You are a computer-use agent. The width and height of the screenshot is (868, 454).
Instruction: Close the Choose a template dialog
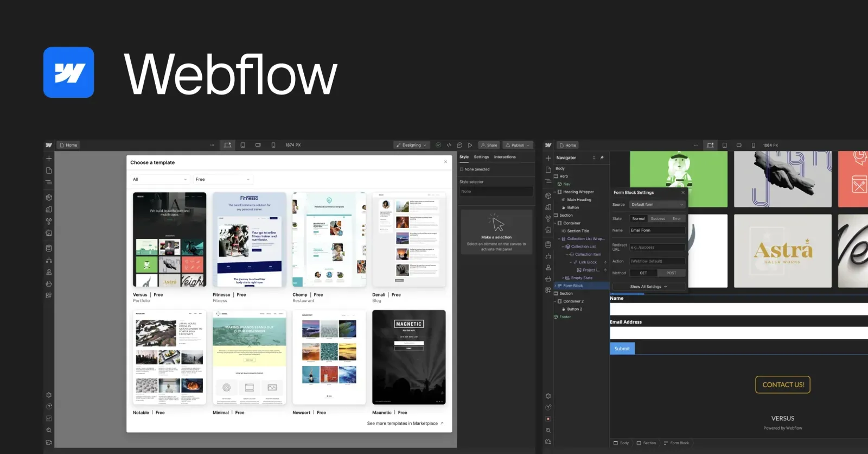[x=446, y=162]
